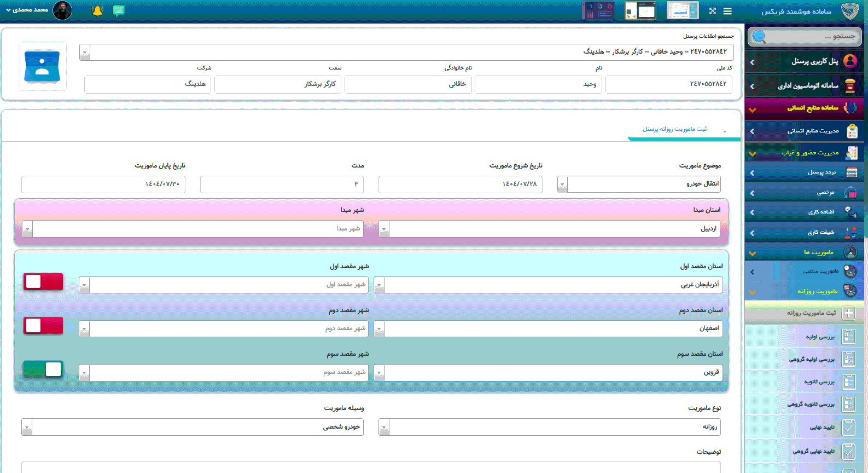
Task: Open the green chat messages icon
Action: point(119,11)
